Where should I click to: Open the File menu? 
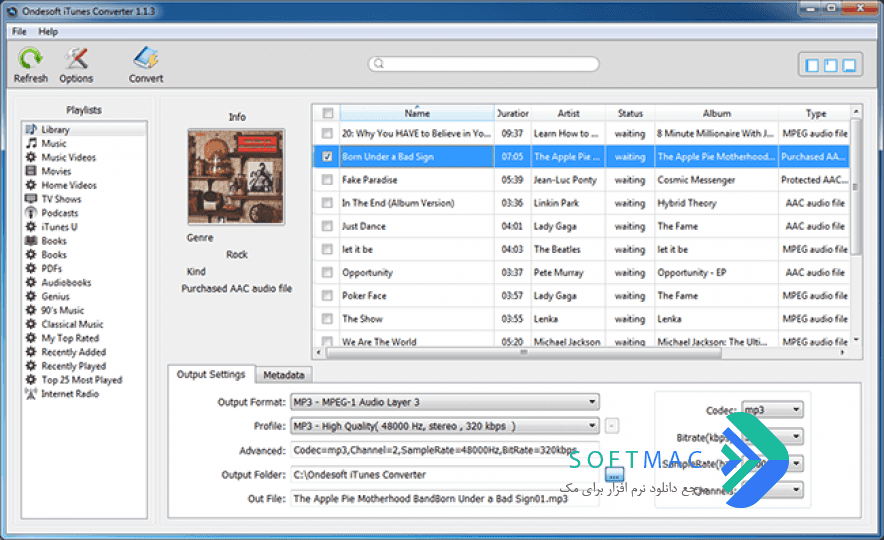(19, 32)
